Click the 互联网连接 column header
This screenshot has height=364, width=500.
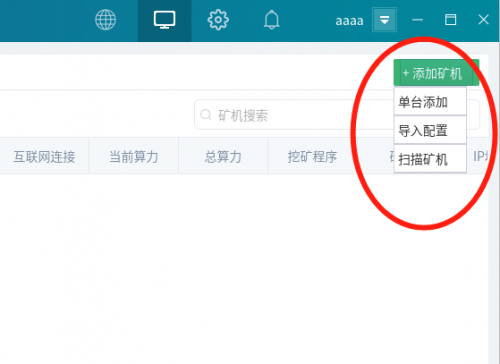point(44,156)
